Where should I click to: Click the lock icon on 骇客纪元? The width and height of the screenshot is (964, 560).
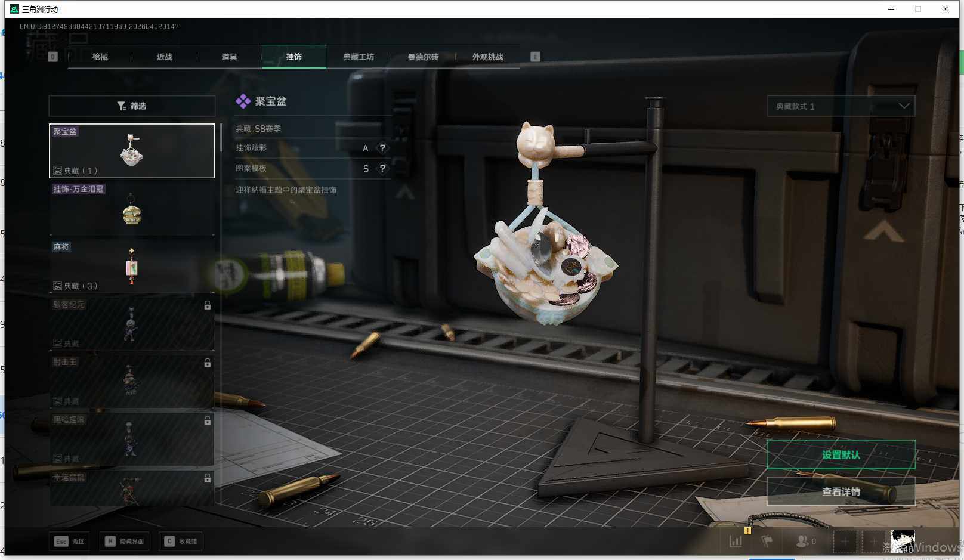pyautogui.click(x=208, y=305)
